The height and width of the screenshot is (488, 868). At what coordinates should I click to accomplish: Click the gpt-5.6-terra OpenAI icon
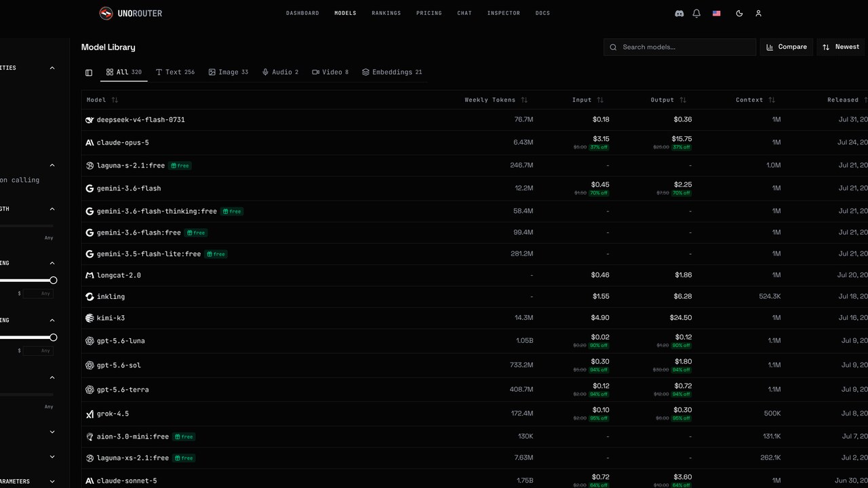coord(90,390)
